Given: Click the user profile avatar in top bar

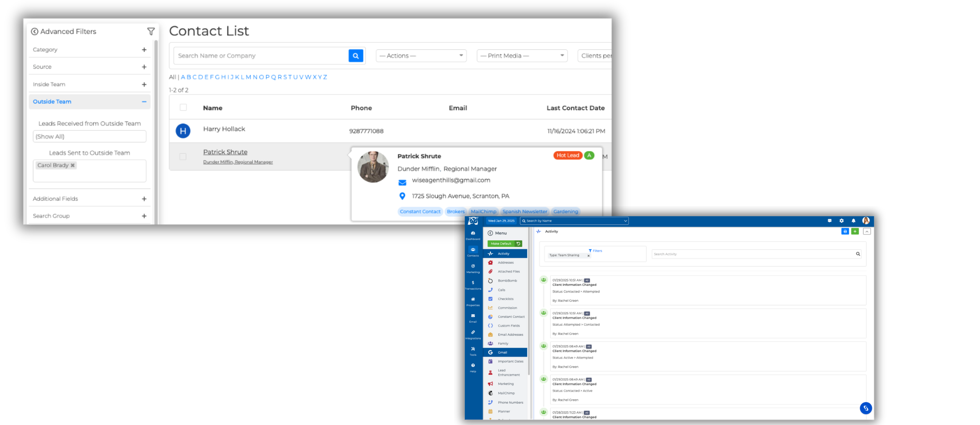Looking at the screenshot, I should (x=866, y=221).
